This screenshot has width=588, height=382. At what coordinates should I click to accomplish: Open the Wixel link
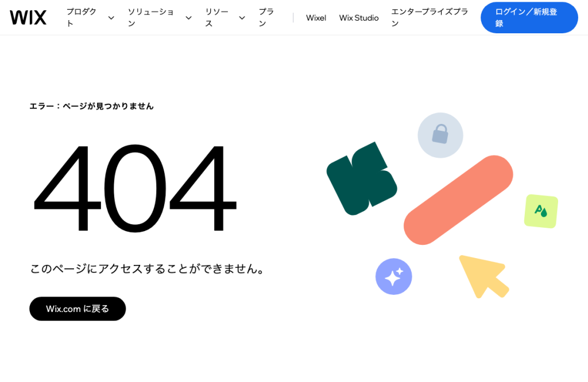click(316, 18)
